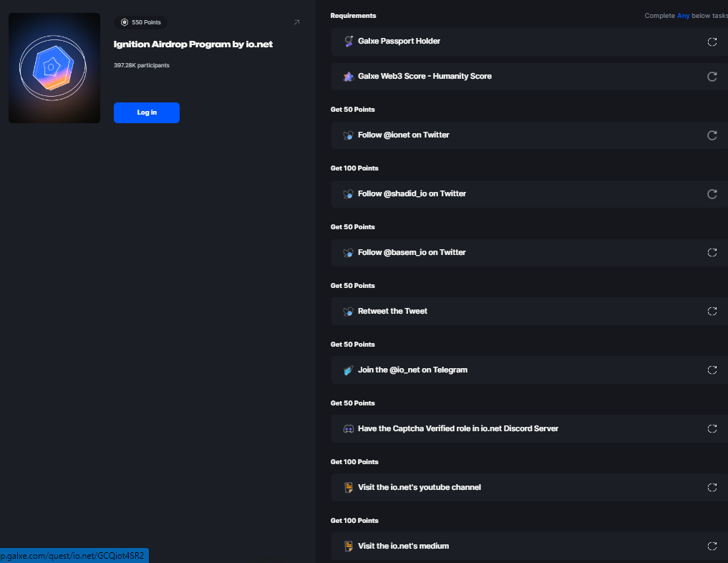Open the external link arrow icon

click(x=296, y=22)
